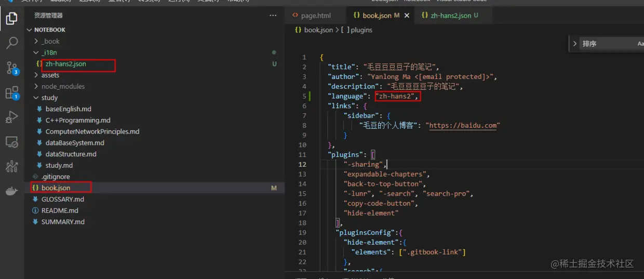Click "expandable-chapters" on line 13
Screen dimensions: 644x279
click(x=384, y=174)
